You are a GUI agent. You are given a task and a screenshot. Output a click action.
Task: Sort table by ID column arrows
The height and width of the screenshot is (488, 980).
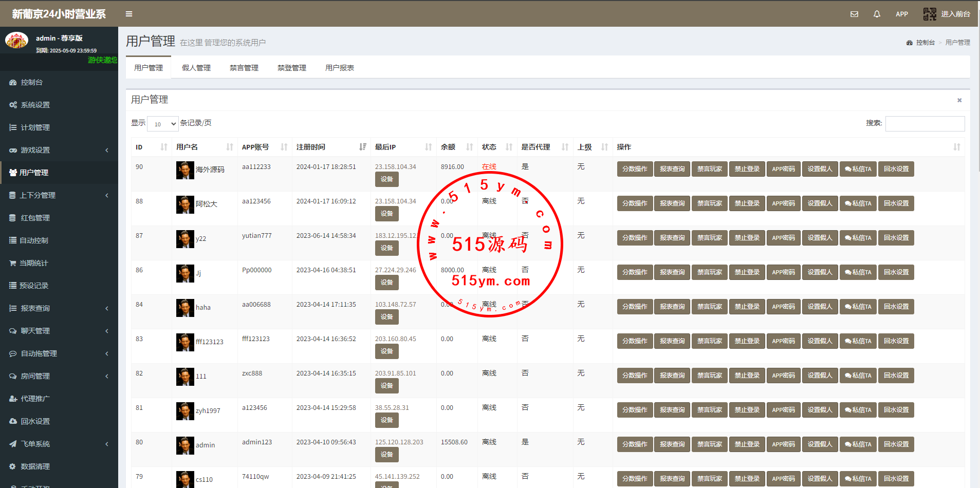click(x=164, y=147)
